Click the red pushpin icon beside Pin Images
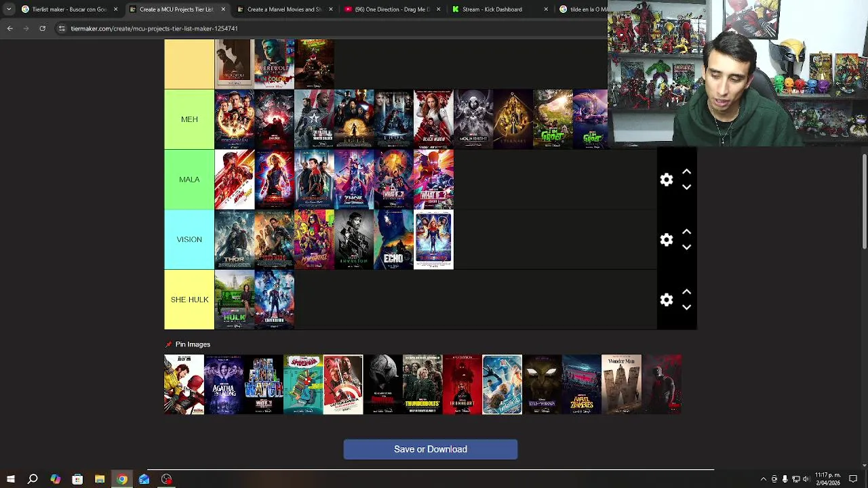This screenshot has width=868, height=488. (169, 344)
